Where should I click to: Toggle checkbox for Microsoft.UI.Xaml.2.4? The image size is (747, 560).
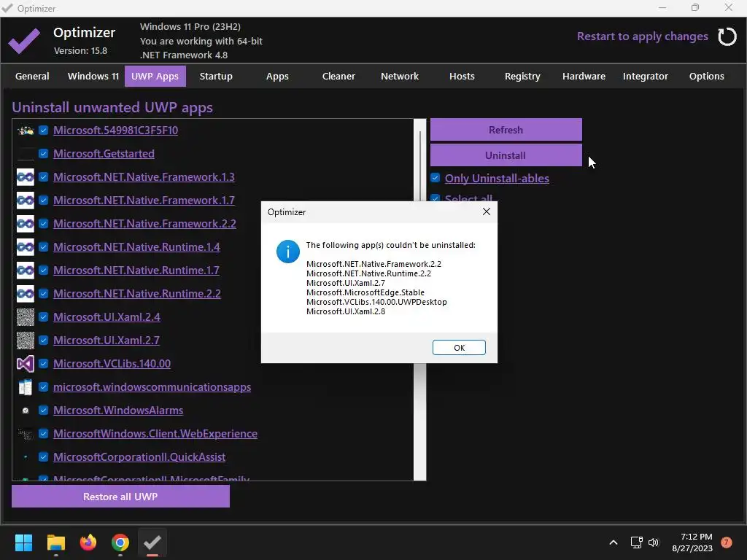tap(43, 317)
